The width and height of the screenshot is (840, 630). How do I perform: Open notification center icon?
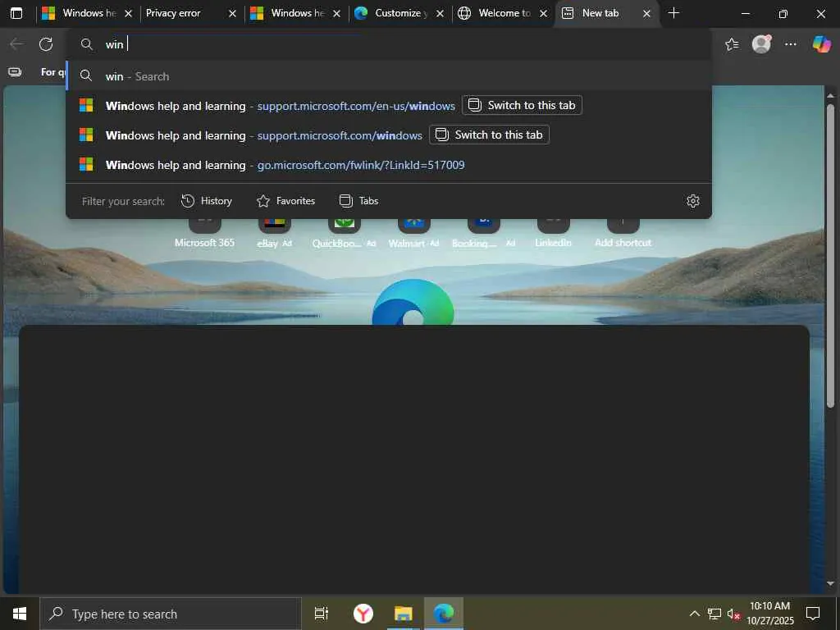[813, 614]
